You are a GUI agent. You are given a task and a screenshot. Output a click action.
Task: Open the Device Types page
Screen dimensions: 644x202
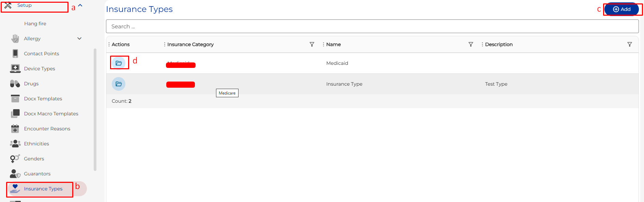pos(40,69)
